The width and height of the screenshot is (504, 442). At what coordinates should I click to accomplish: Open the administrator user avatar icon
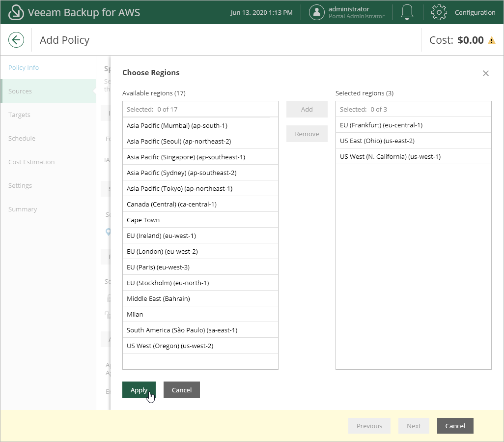[x=317, y=12]
